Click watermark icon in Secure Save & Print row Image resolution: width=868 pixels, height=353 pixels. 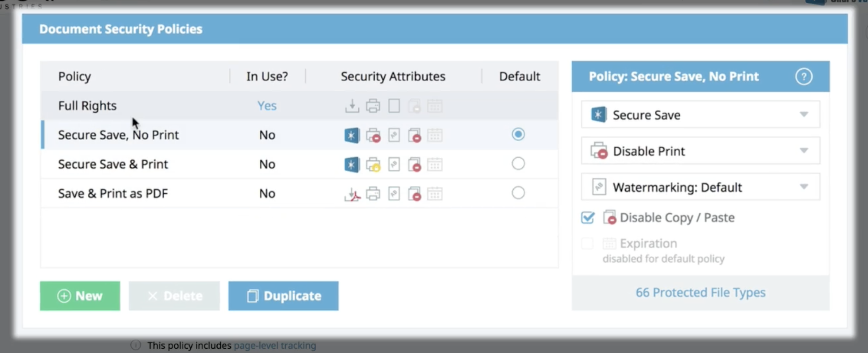394,165
